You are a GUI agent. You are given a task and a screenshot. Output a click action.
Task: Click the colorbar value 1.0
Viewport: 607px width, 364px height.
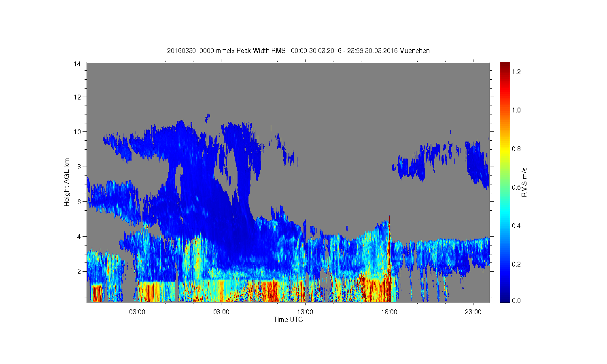click(x=517, y=110)
